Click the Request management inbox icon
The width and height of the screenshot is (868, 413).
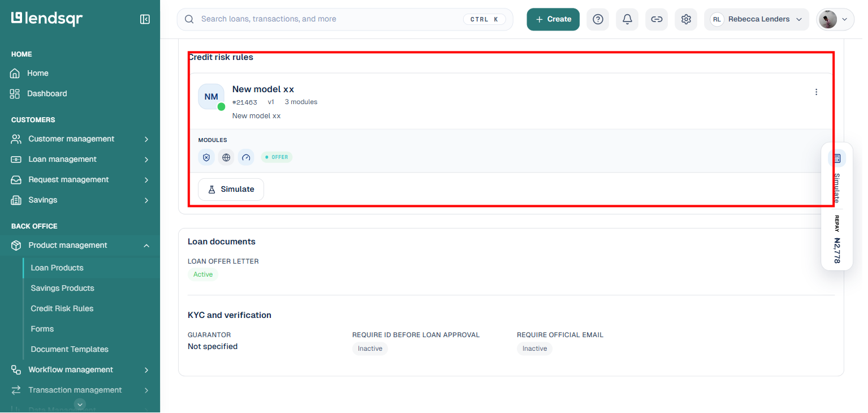pyautogui.click(x=16, y=179)
